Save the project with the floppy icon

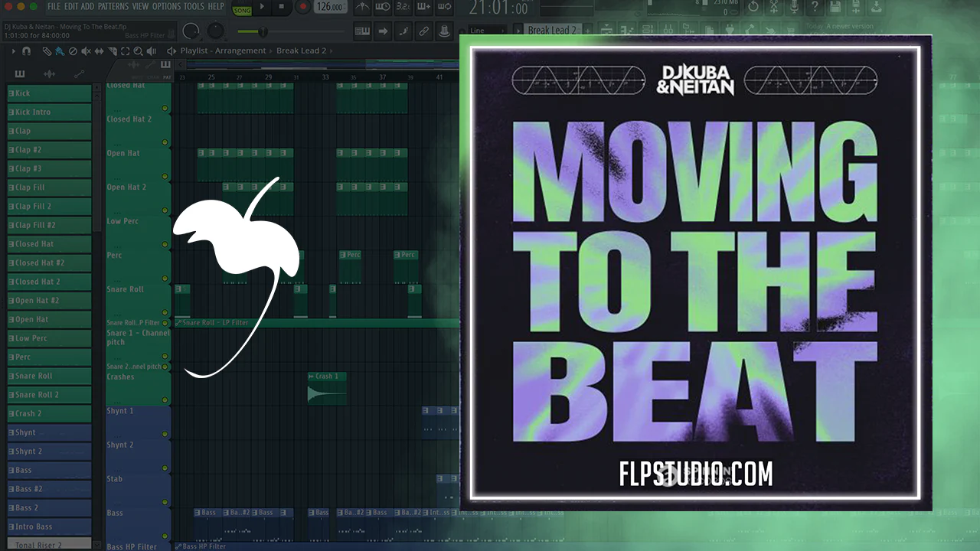point(836,8)
